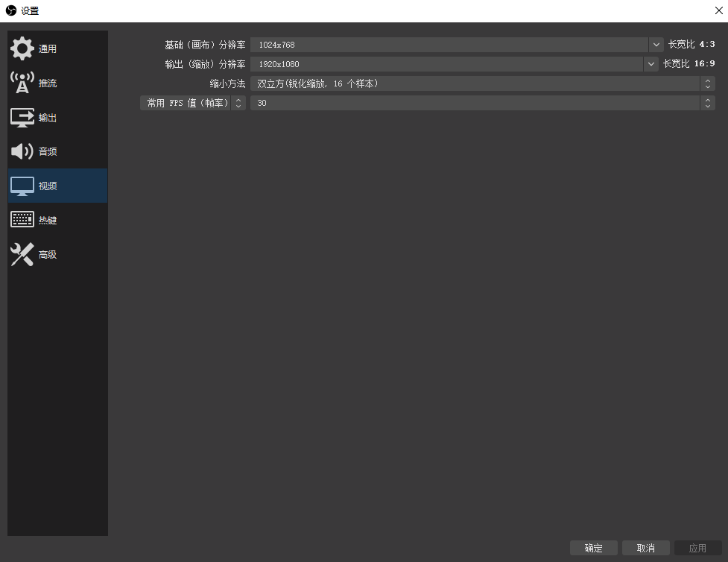The image size is (728, 562).
Task: Click the 设置 window title text
Action: tap(30, 10)
